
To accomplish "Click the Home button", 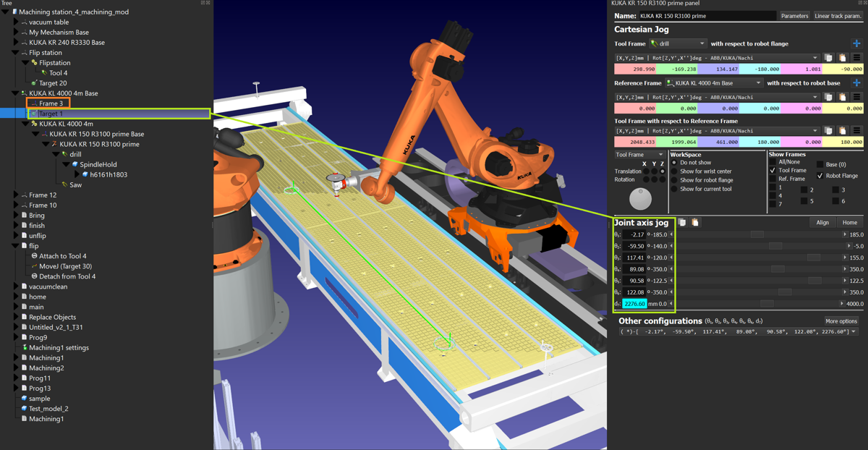I will [850, 222].
